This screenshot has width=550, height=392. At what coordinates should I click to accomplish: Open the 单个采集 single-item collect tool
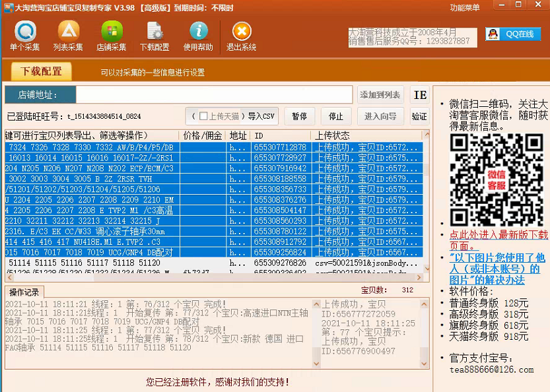(24, 36)
